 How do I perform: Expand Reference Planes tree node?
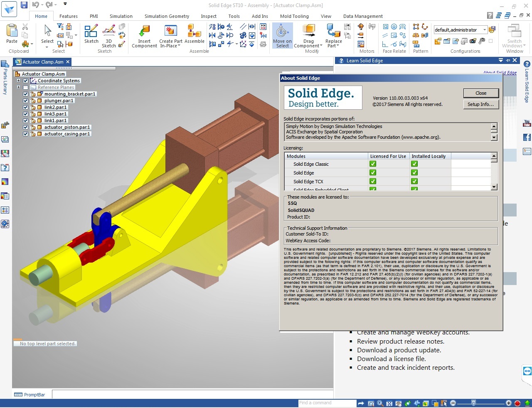18,87
